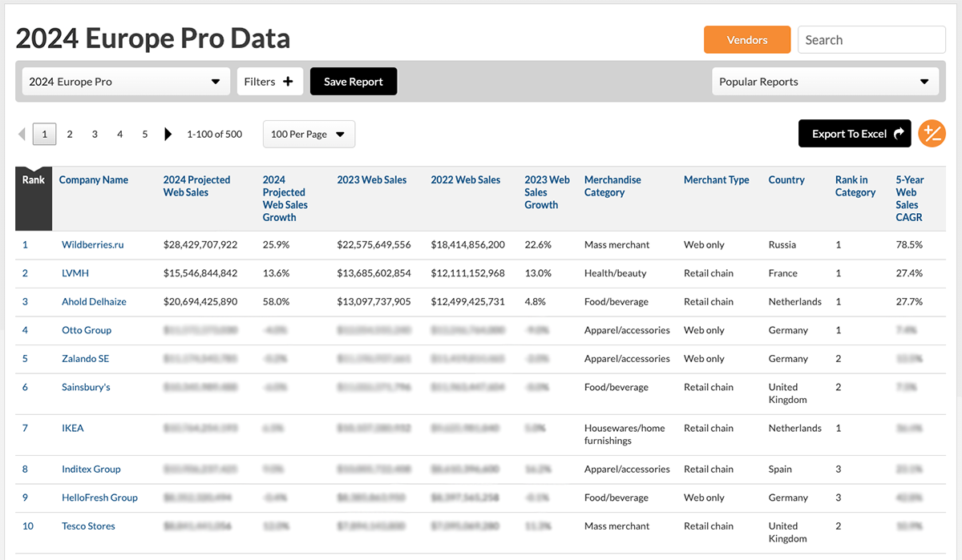Sort by 2023 Web Sales Growth column
This screenshot has width=962, height=560.
click(x=548, y=192)
